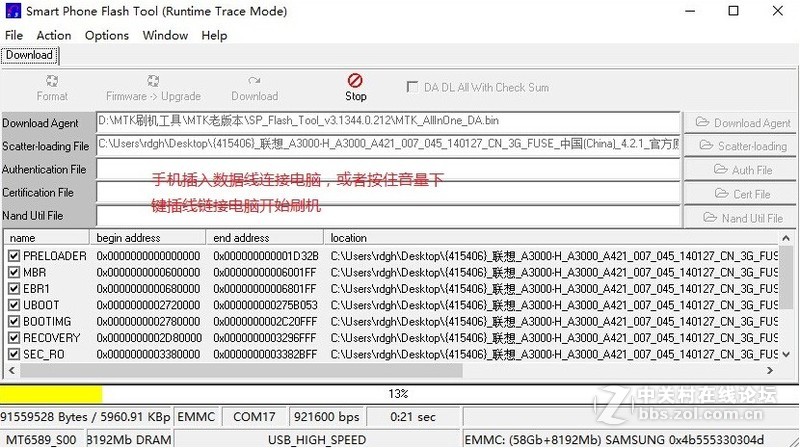Screen dimensions: 800x448
Task: Click the 921600 bps status entry
Action: coord(327,417)
